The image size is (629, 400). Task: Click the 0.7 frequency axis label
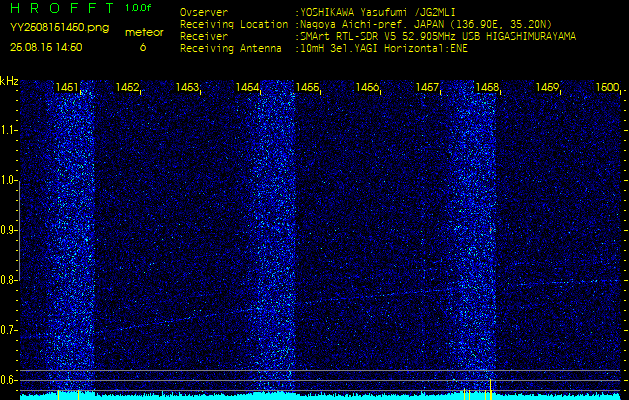8,330
